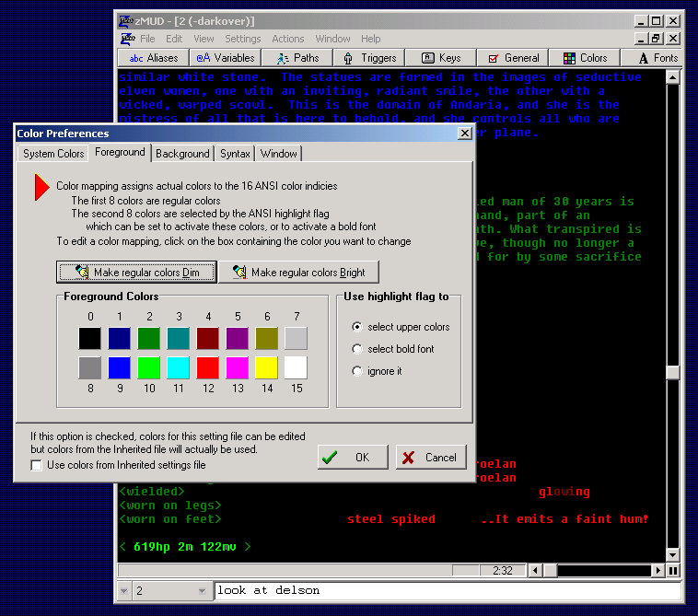Screen dimensions: 698x616
Task: Switch to the System Colors tab
Action: (53, 154)
